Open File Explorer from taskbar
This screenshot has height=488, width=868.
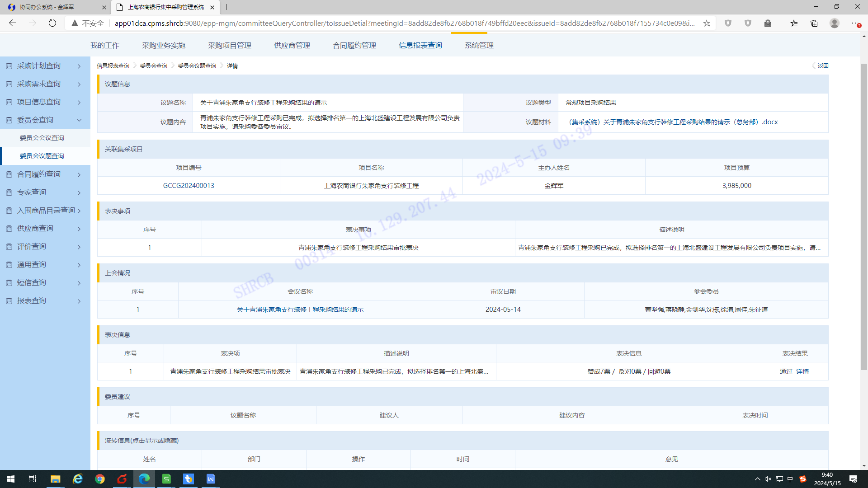tap(55, 479)
